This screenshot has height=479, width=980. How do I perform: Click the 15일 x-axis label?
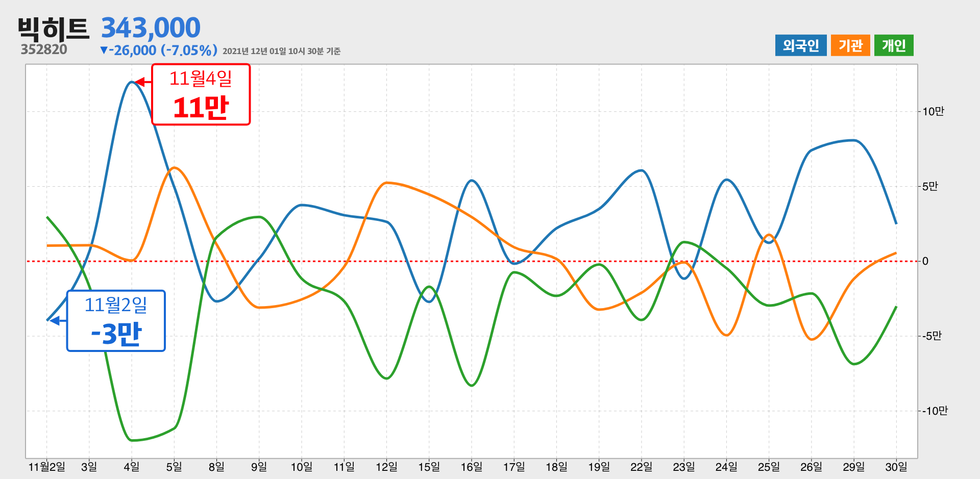(x=429, y=467)
